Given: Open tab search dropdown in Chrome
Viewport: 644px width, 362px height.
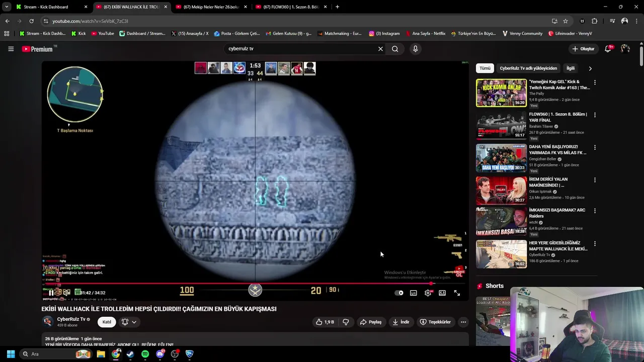Looking at the screenshot, I should (x=6, y=7).
